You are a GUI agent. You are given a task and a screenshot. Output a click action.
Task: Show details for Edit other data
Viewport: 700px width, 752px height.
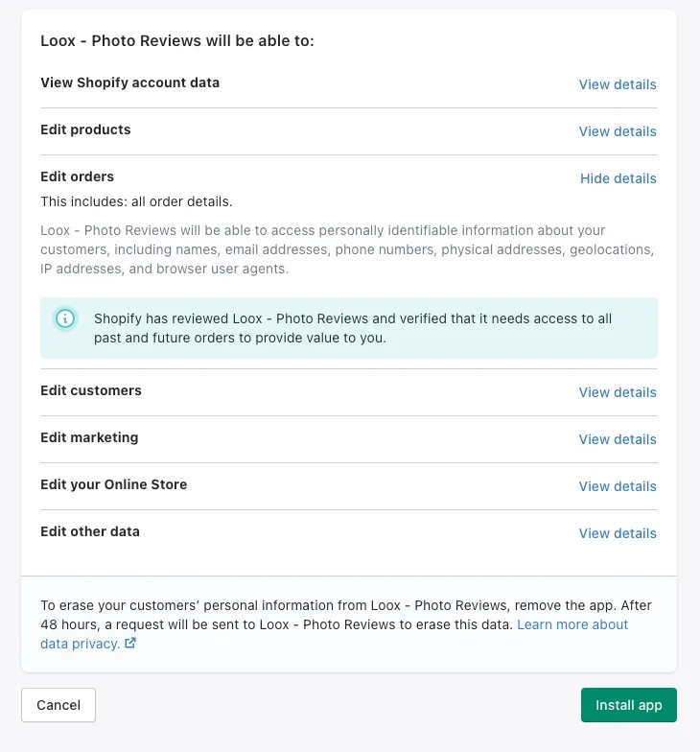[618, 533]
